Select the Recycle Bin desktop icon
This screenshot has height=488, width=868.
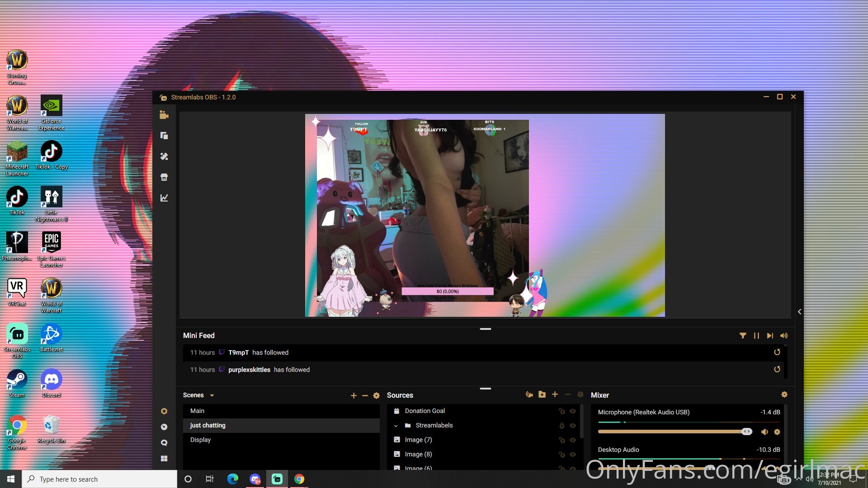[x=52, y=429]
